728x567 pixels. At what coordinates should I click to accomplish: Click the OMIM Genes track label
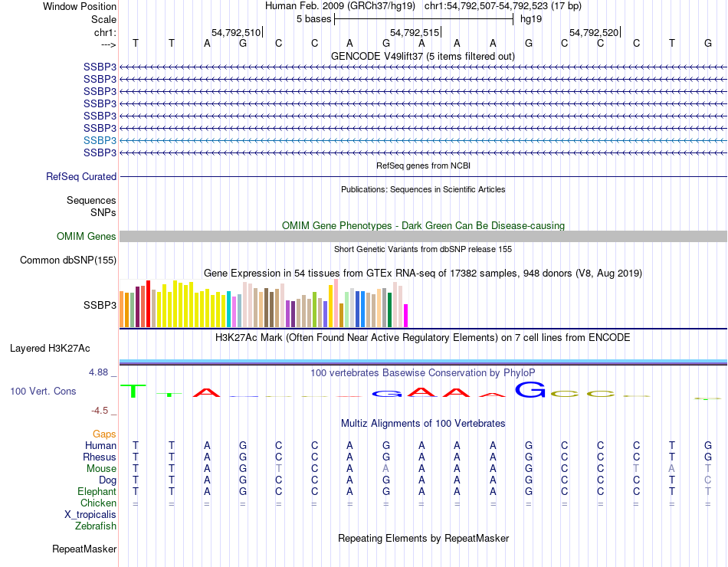[86, 236]
